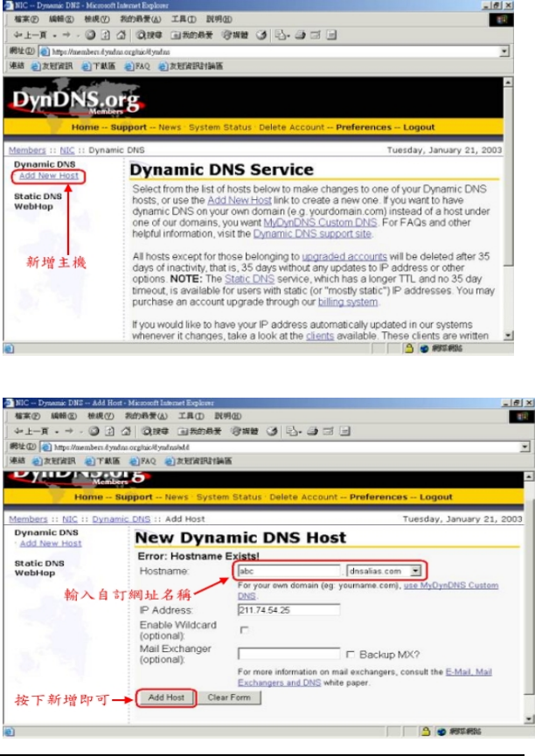Screen dimensions: 535x756
Task: Open 檔案 menu in upper Dynamic DNS window
Action: pos(26,20)
